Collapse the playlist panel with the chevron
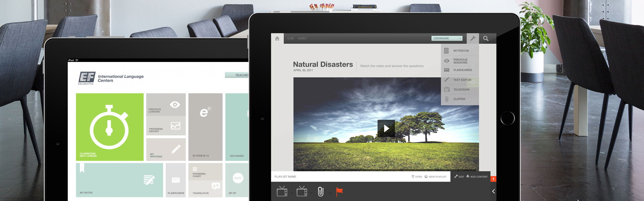 [493, 191]
